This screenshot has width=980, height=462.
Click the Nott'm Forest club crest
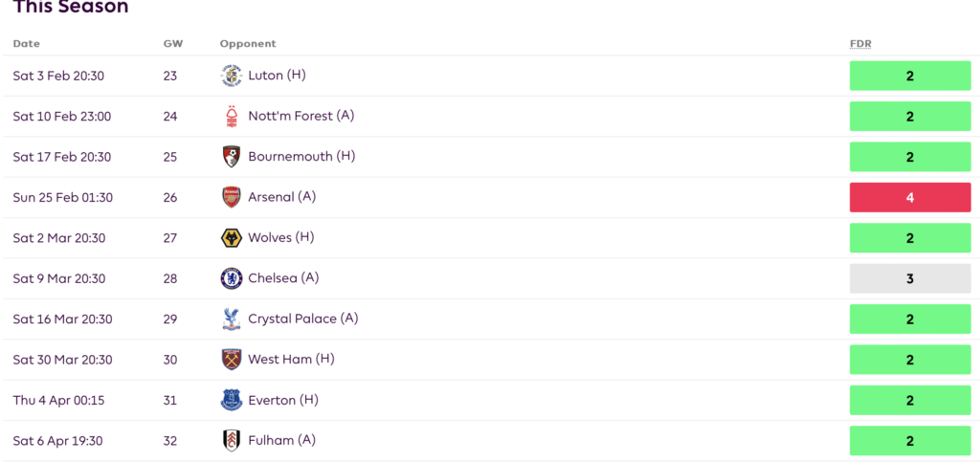[x=231, y=117]
